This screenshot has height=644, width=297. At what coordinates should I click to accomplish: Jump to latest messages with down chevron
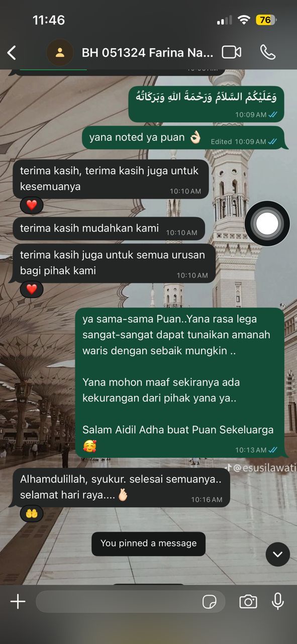(x=278, y=554)
